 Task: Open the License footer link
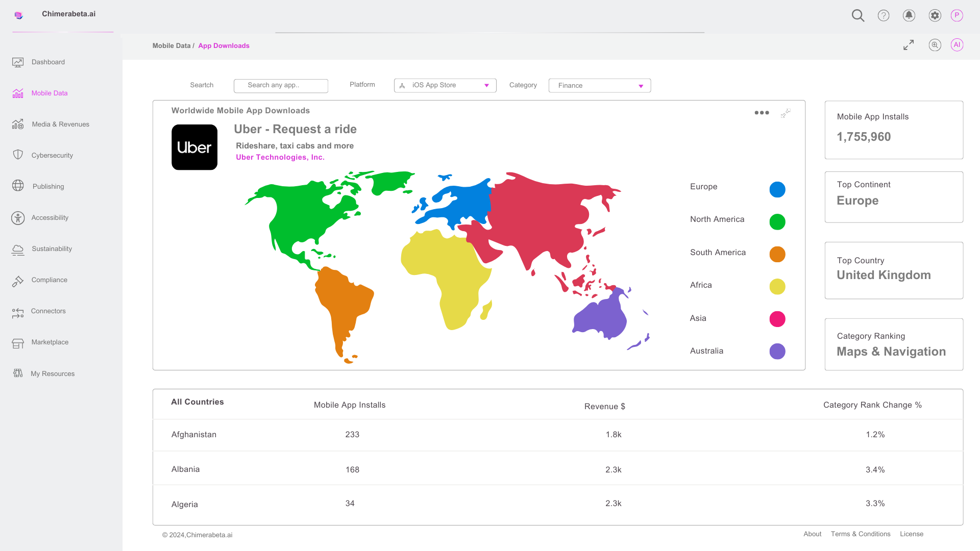(912, 534)
